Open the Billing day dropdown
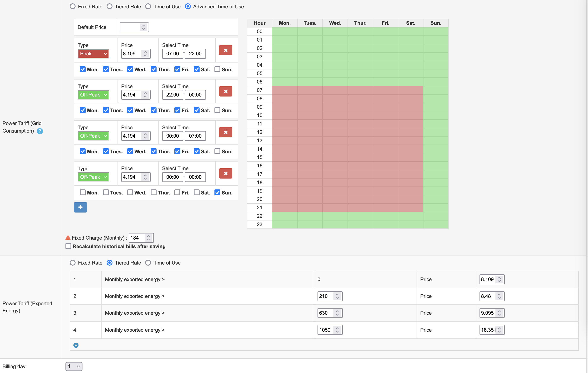Image resolution: width=588 pixels, height=373 pixels. pyautogui.click(x=74, y=366)
